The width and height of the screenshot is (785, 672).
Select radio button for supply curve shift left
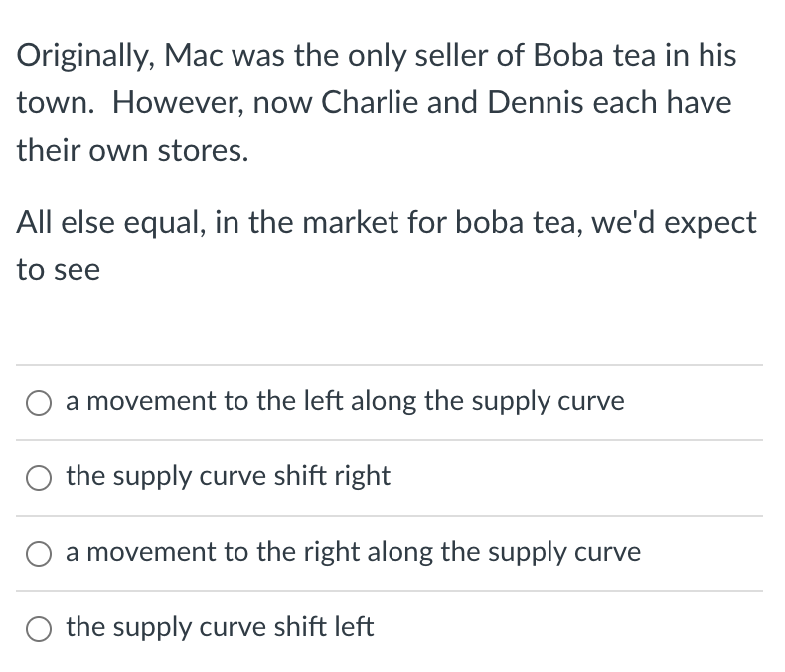point(39,629)
